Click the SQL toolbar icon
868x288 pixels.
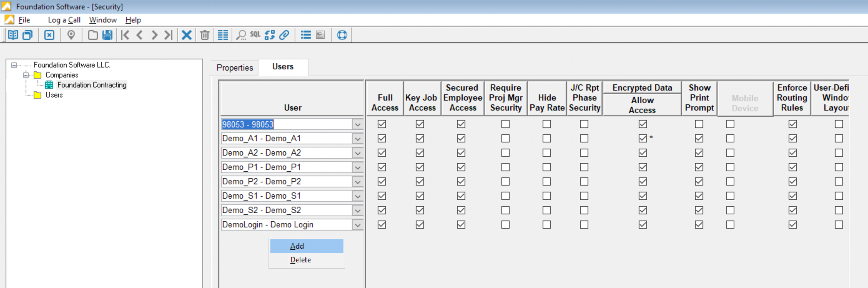click(255, 35)
